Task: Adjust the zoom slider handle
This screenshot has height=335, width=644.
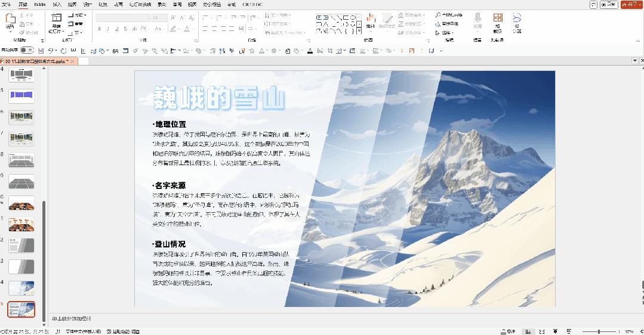Action: [599, 331]
